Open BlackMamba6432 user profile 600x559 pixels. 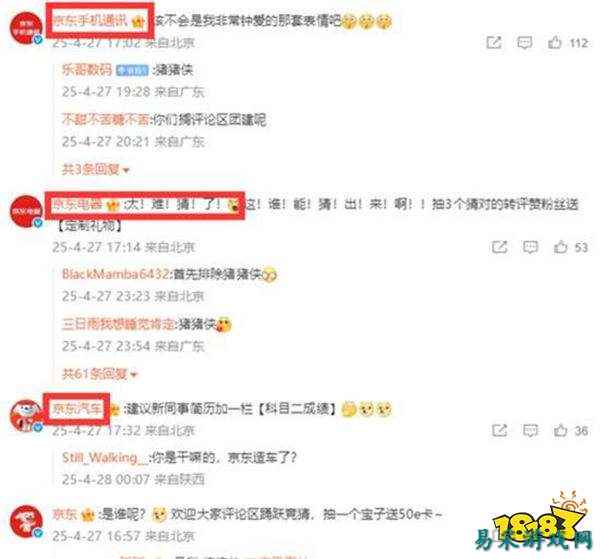[x=115, y=274]
